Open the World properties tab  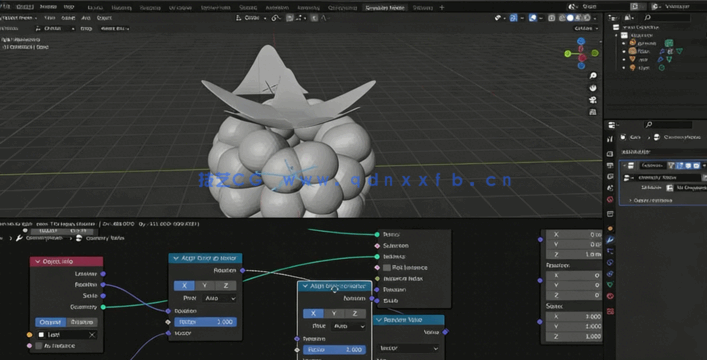610,199
